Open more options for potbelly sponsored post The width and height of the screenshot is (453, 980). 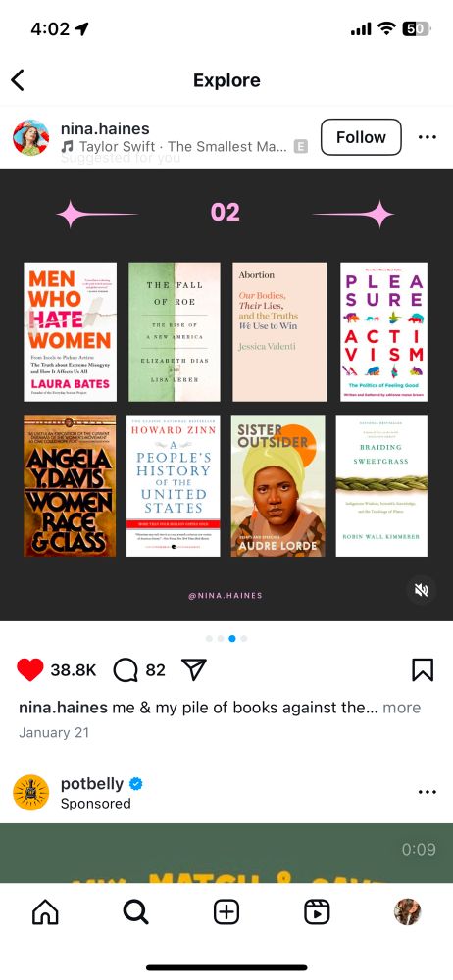(427, 792)
